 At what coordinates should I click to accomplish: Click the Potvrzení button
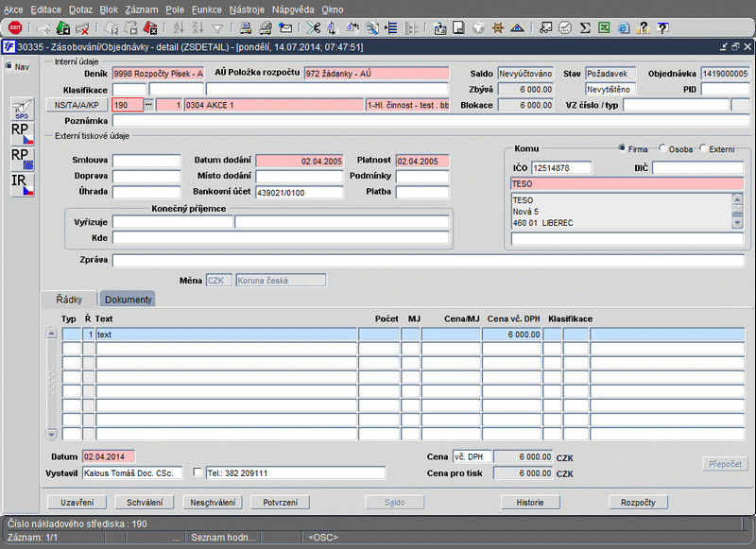(280, 503)
